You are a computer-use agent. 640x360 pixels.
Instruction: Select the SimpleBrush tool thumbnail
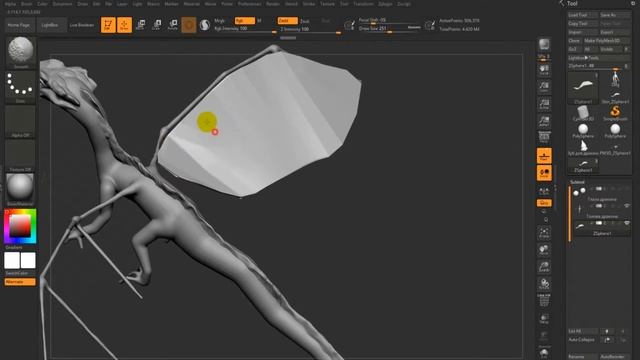click(x=615, y=113)
